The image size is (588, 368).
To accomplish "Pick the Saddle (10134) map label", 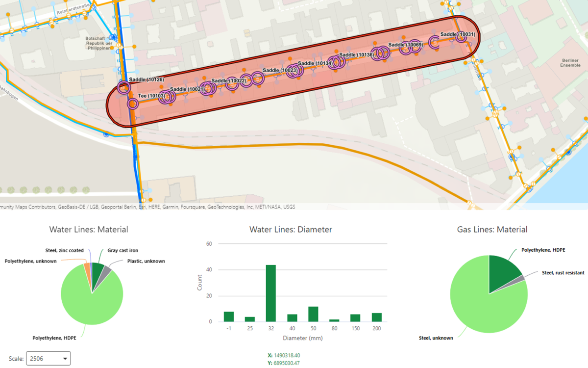I will pos(315,63).
